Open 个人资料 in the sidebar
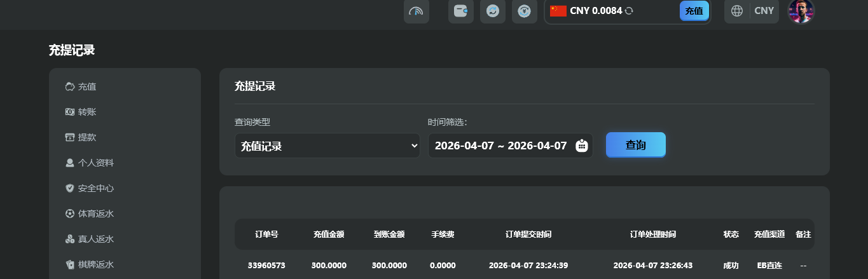The image size is (868, 279). click(x=95, y=163)
